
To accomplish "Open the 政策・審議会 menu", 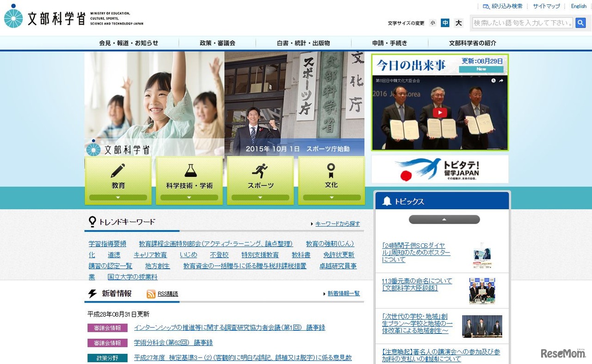I will 217,42.
